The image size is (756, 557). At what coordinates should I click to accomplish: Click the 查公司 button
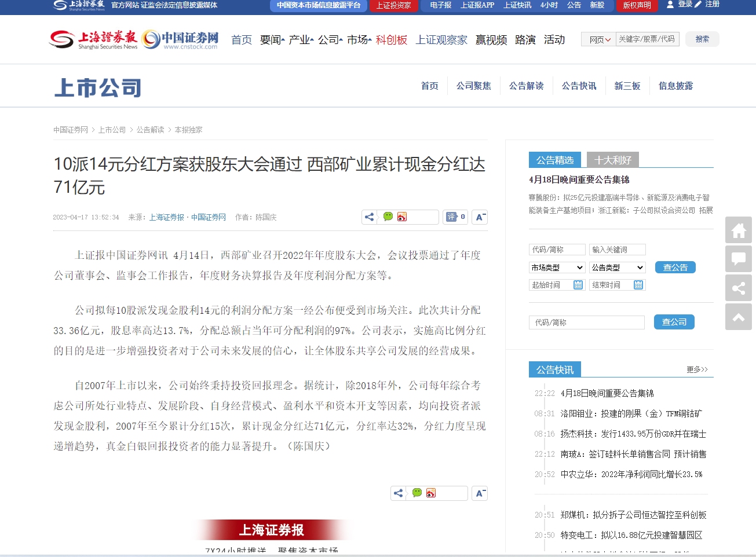click(x=674, y=322)
